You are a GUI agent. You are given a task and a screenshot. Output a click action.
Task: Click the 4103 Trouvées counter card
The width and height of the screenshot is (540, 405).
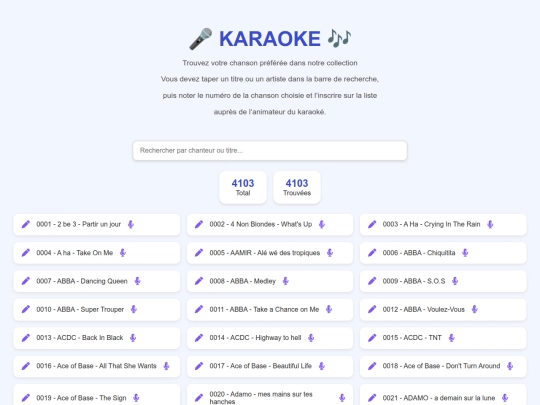[x=297, y=187]
